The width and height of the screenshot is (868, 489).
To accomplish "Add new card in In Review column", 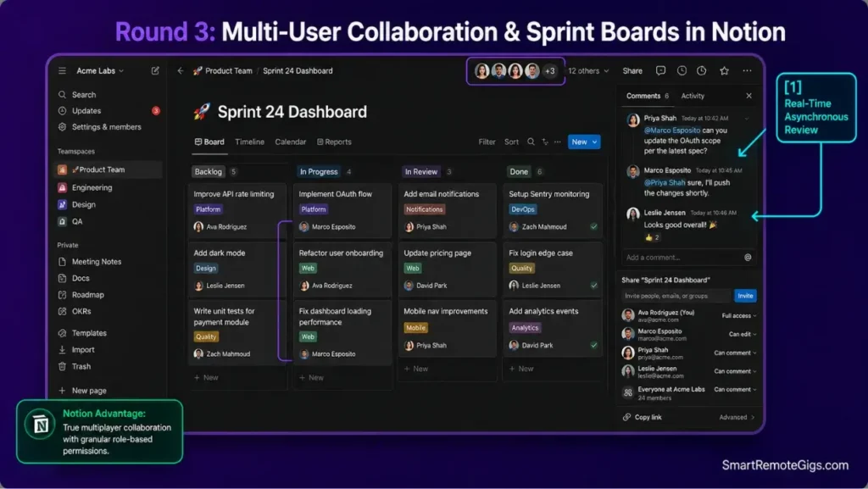I will [415, 369].
